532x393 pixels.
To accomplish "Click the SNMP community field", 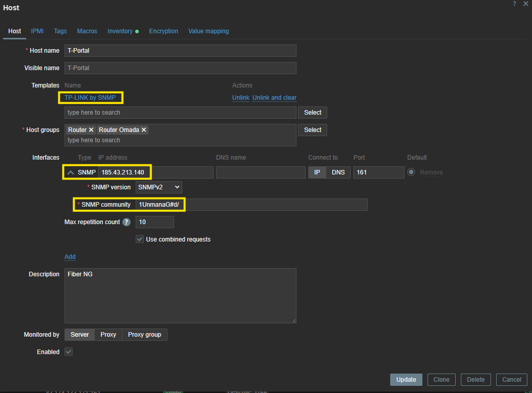I will (251, 205).
